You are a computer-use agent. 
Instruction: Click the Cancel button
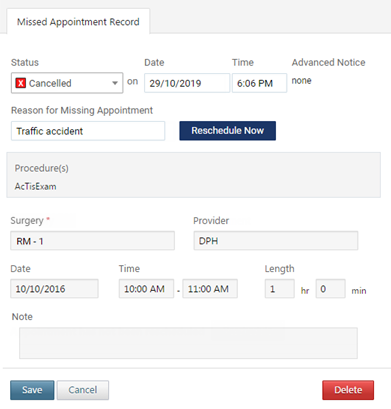tap(83, 390)
